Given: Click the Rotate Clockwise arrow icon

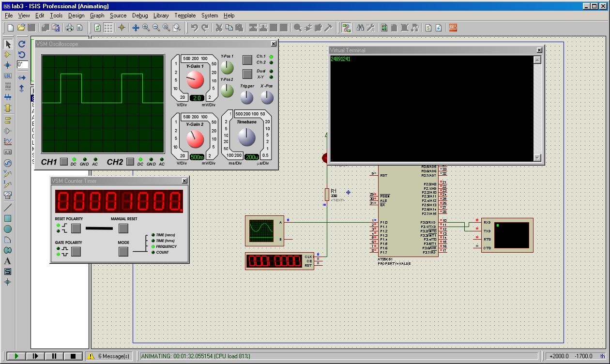Looking at the screenshot, I should tap(22, 44).
